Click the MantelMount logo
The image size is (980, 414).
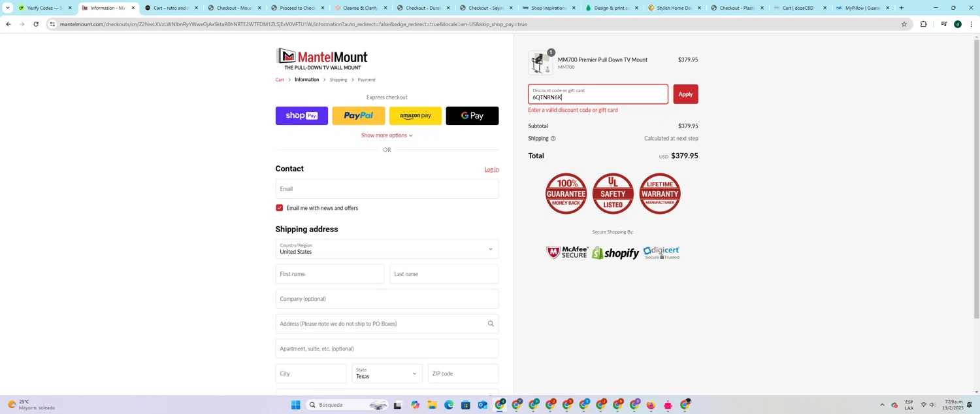pyautogui.click(x=321, y=60)
